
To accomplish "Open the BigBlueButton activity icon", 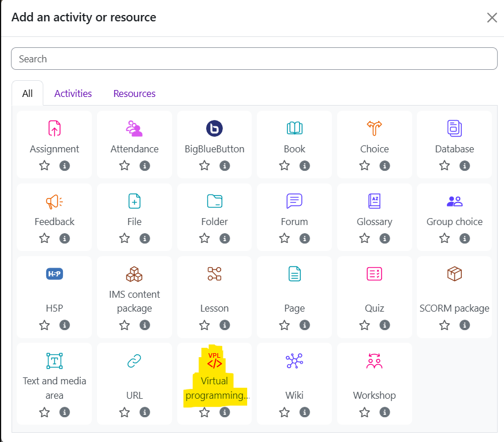I will (214, 128).
